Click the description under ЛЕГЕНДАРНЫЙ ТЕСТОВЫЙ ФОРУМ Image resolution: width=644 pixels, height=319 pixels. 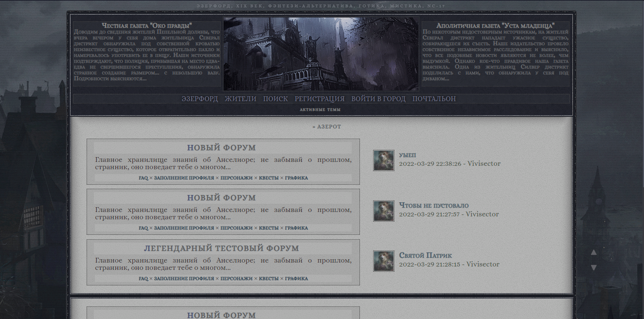223,264
